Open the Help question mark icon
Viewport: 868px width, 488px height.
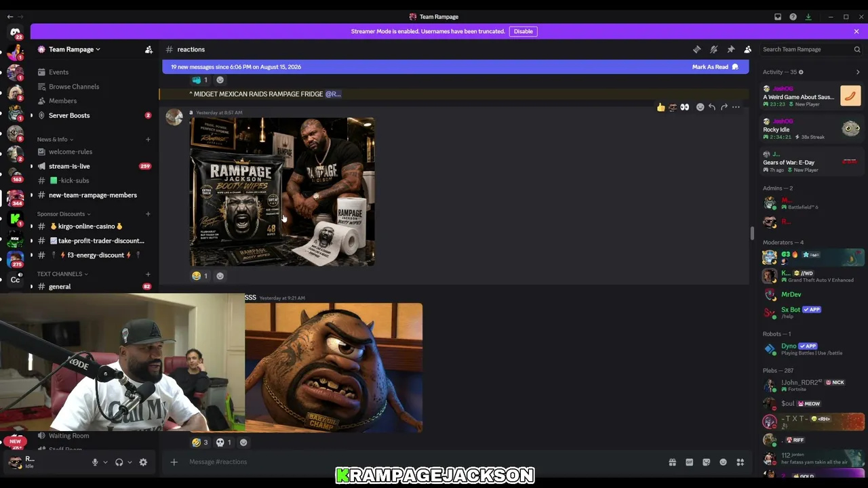coord(793,17)
